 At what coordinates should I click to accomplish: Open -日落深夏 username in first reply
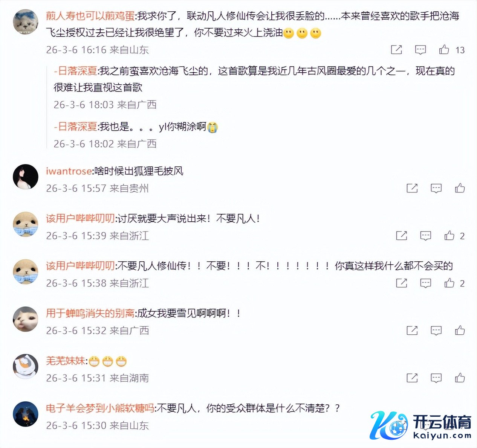pyautogui.click(x=76, y=71)
